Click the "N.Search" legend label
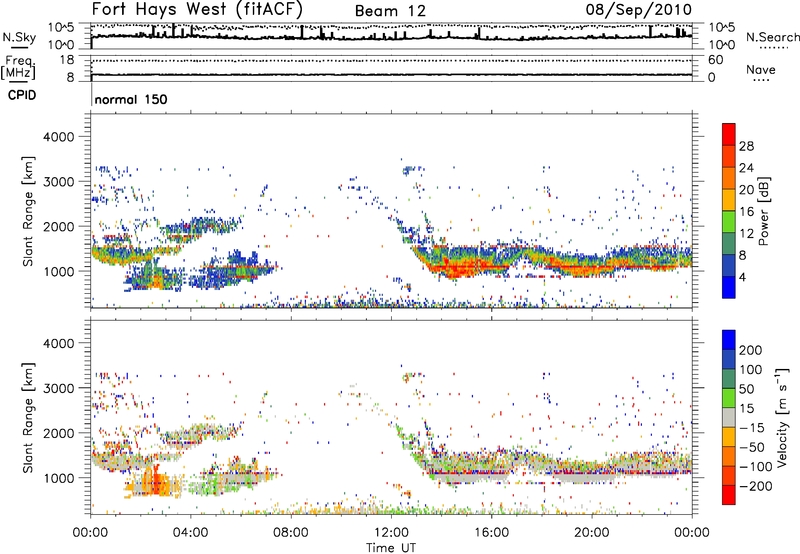Image resolution: width=800 pixels, height=554 pixels. (x=772, y=37)
